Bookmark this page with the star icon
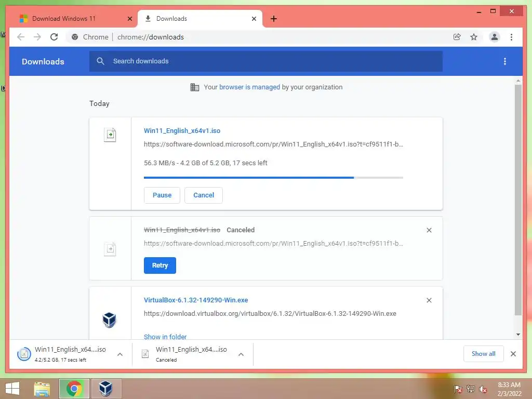 (x=474, y=37)
